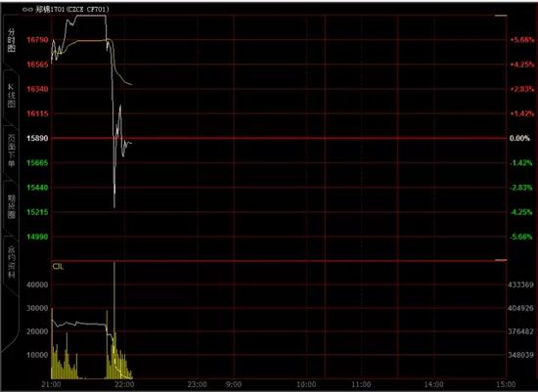The width and height of the screenshot is (538, 392).
Task: Click the 11:00 time axis label
Action: pyautogui.click(x=361, y=384)
